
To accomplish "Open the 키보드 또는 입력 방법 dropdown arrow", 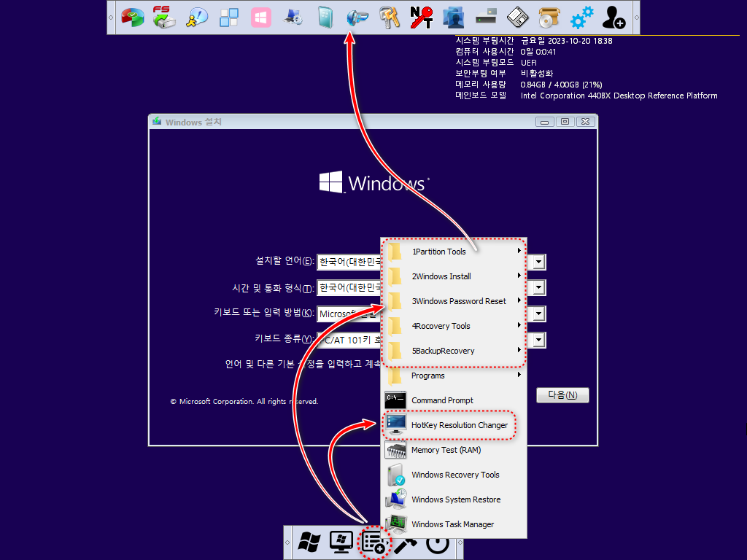I will [x=539, y=314].
